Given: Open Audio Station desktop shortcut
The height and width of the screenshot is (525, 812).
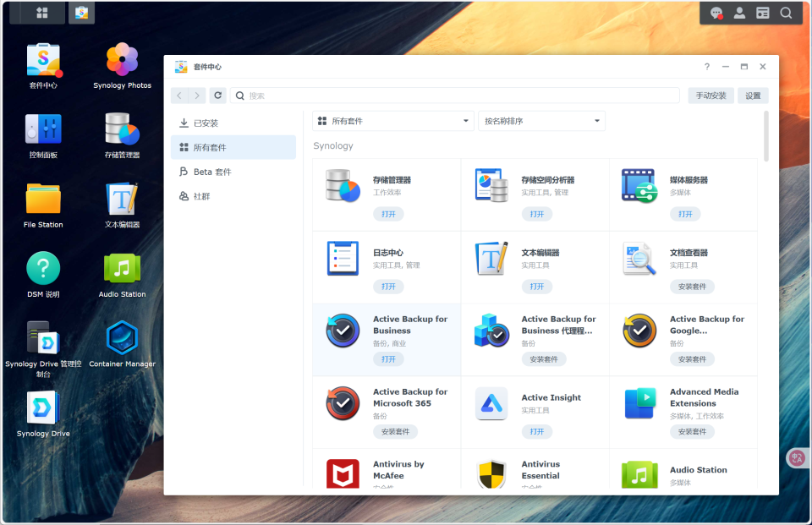Looking at the screenshot, I should pos(122,269).
